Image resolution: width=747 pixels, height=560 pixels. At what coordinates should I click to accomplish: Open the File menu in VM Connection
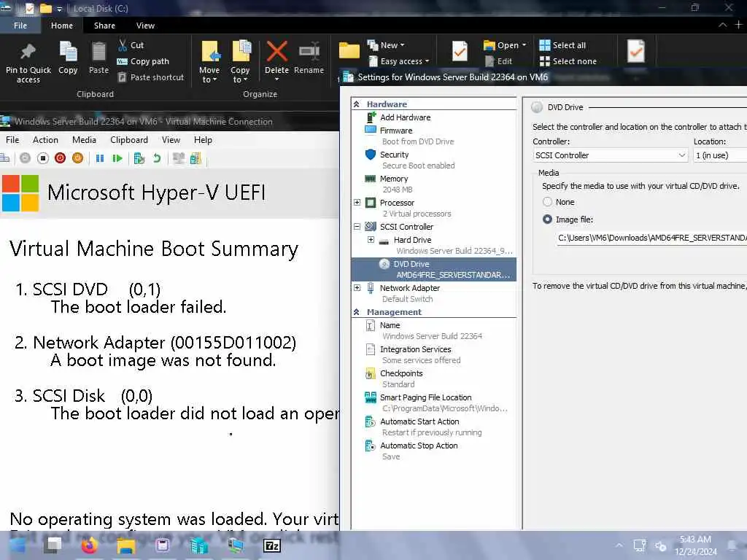point(12,139)
